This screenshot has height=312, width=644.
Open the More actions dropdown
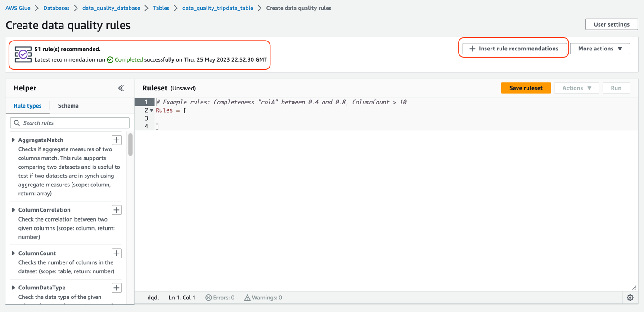pyautogui.click(x=600, y=49)
